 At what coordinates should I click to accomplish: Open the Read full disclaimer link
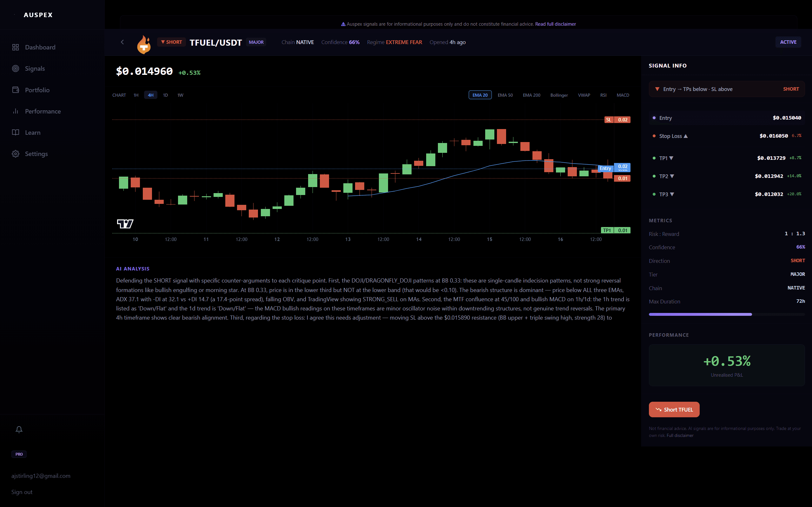(555, 24)
